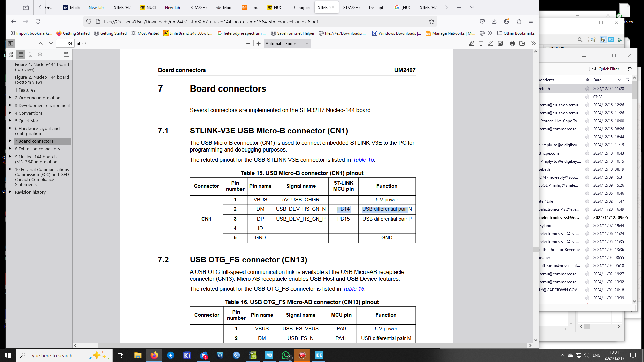Open the Table 15 link
Image resolution: width=644 pixels, height=362 pixels.
(x=363, y=160)
